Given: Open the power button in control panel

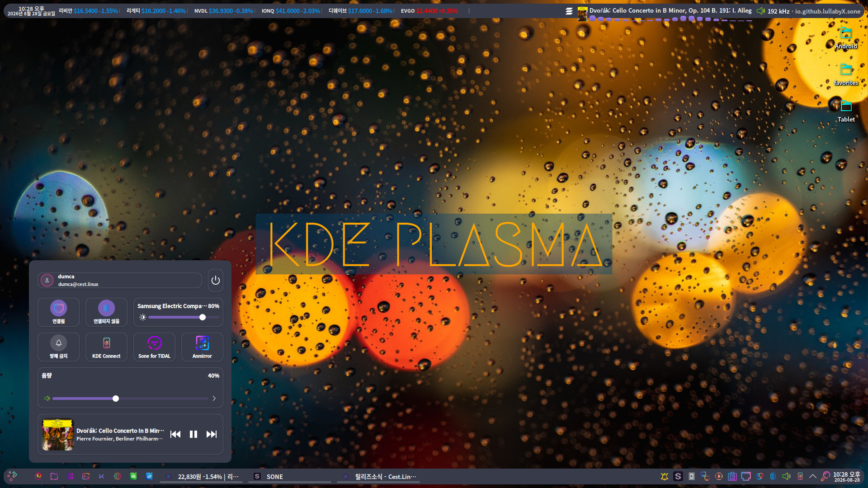Looking at the screenshot, I should pos(216,280).
